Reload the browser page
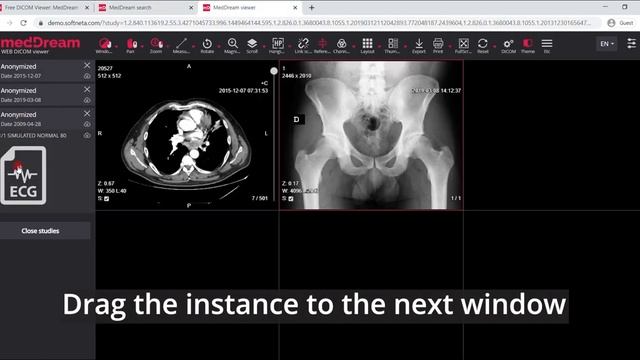This screenshot has height=360, width=640. coord(23,23)
